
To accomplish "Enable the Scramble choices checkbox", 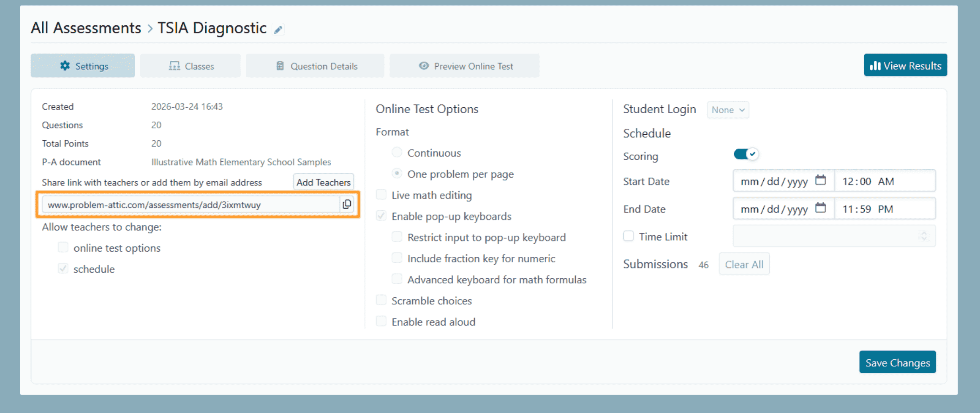I will pyautogui.click(x=381, y=300).
